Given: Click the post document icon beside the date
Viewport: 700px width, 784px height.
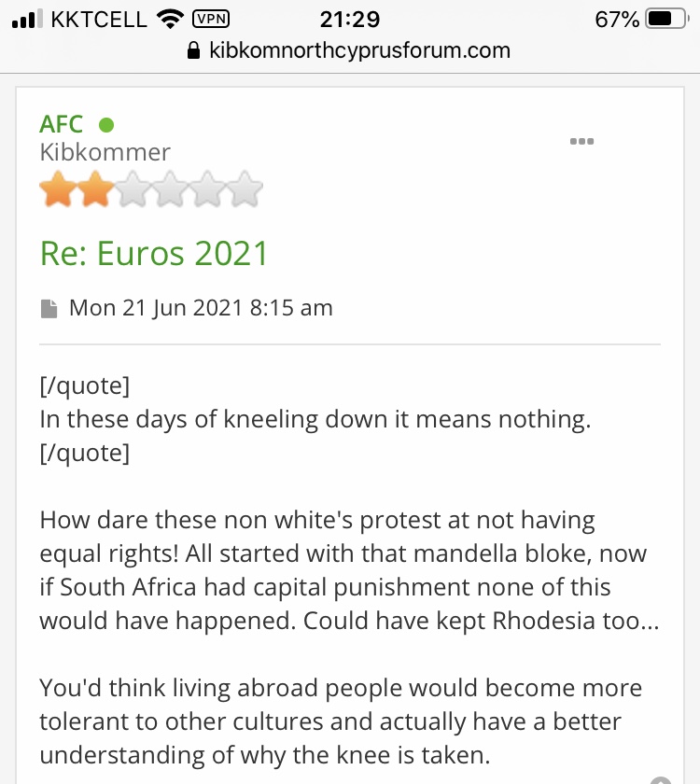Looking at the screenshot, I should 49,308.
